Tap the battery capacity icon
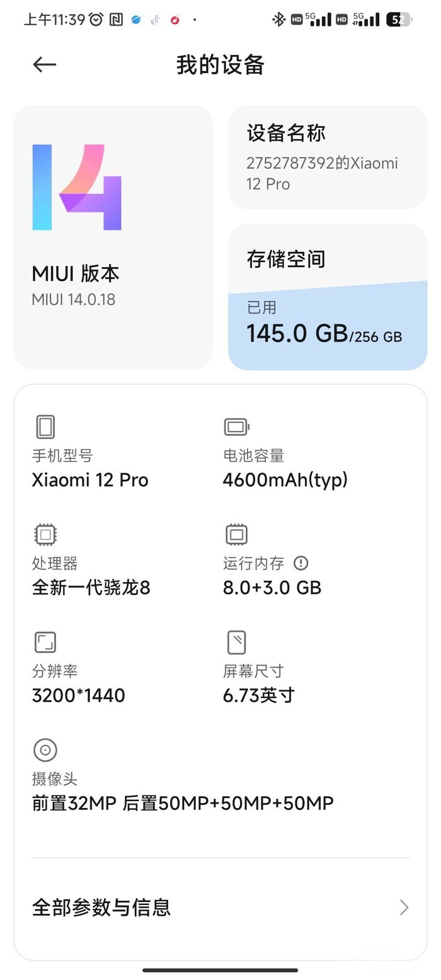This screenshot has width=441, height=980. pyautogui.click(x=236, y=427)
